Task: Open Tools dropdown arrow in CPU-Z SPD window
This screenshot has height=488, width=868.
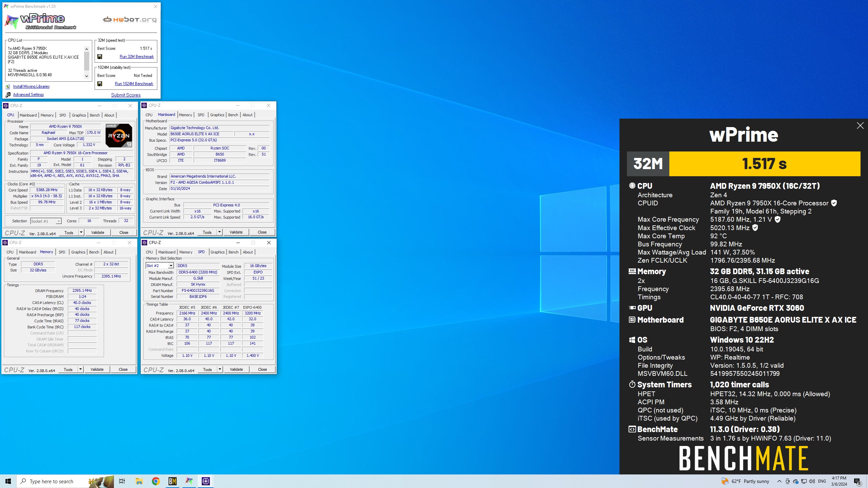Action: click(220, 369)
